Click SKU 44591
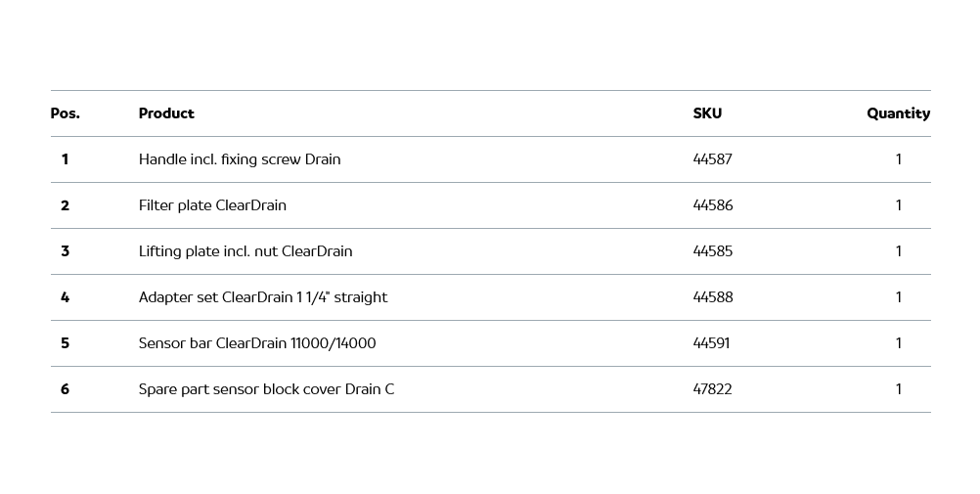Viewport: 980px width, 494px height. point(711,343)
